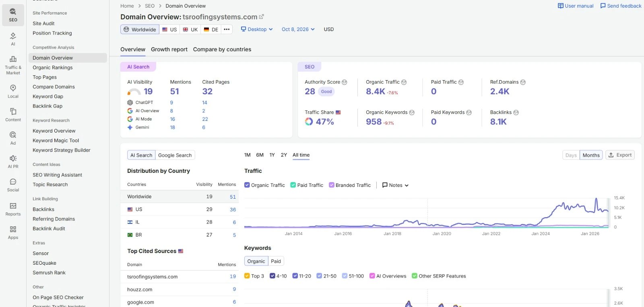Click the Send feedback chat icon

[603, 6]
